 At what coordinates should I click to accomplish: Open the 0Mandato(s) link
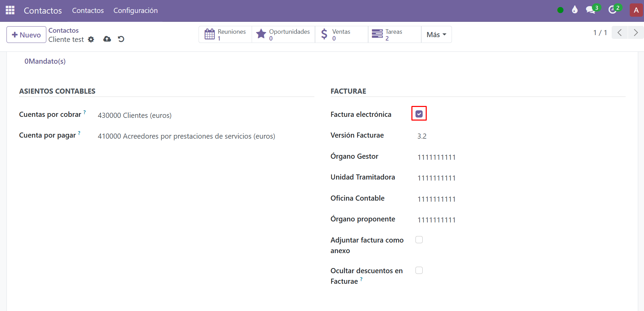tap(45, 61)
